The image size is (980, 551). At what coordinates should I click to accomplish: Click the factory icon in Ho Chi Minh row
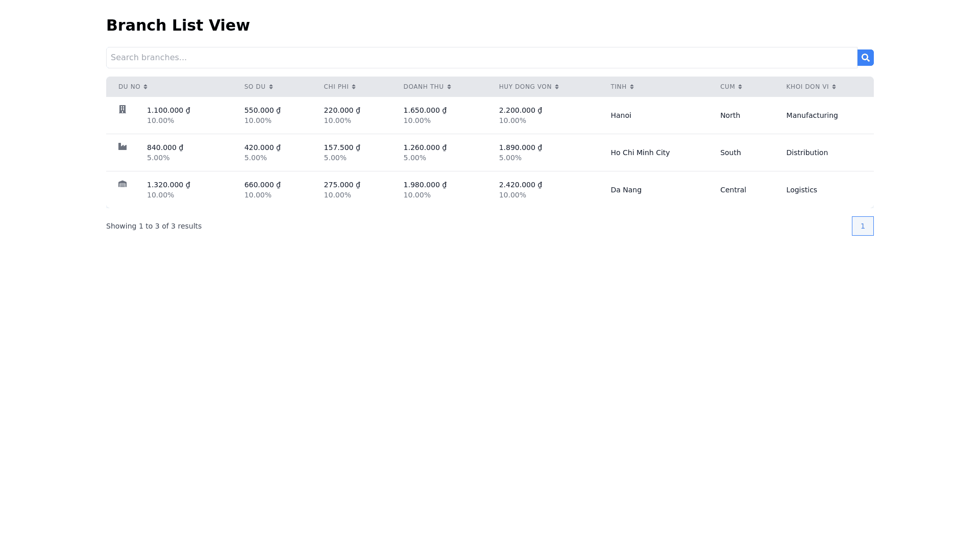(122, 146)
